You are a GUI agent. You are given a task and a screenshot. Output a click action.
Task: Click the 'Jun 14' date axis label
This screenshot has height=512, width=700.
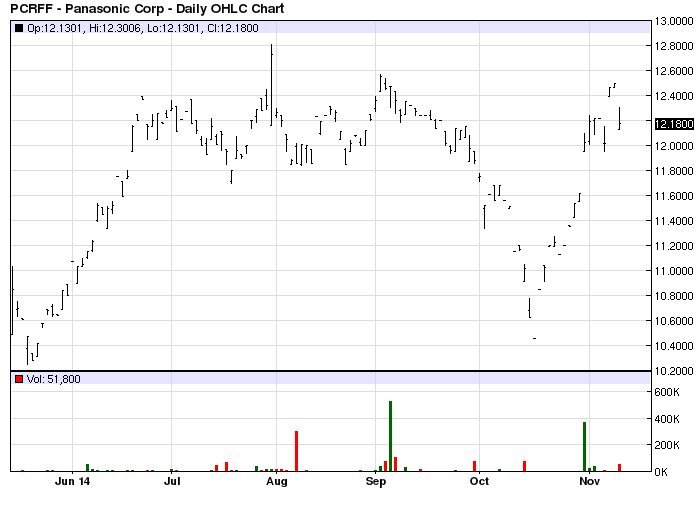coord(72,481)
